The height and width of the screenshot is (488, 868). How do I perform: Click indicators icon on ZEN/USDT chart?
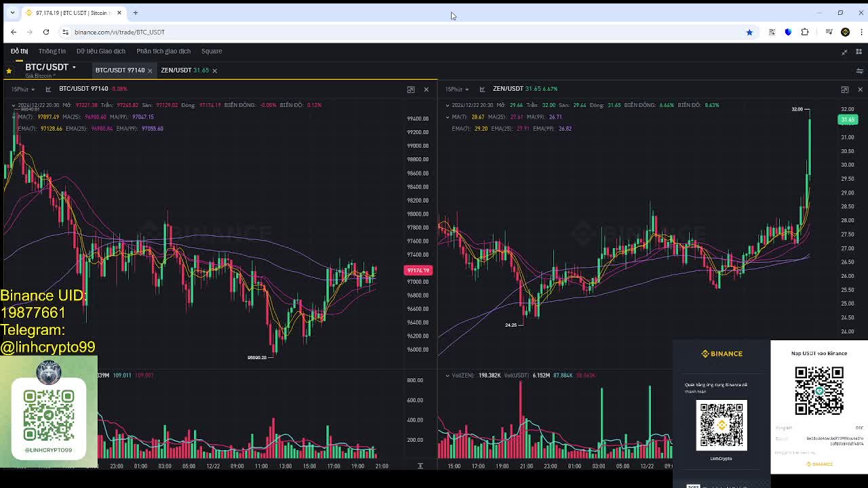pyautogui.click(x=482, y=89)
